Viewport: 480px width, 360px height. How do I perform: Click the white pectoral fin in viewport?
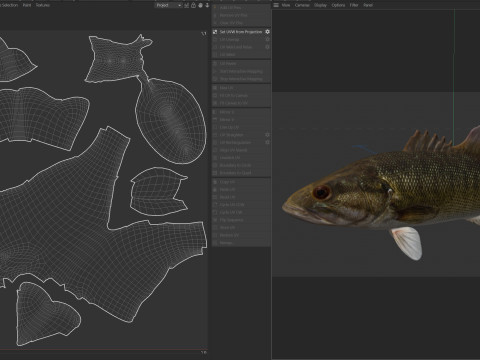(x=408, y=243)
